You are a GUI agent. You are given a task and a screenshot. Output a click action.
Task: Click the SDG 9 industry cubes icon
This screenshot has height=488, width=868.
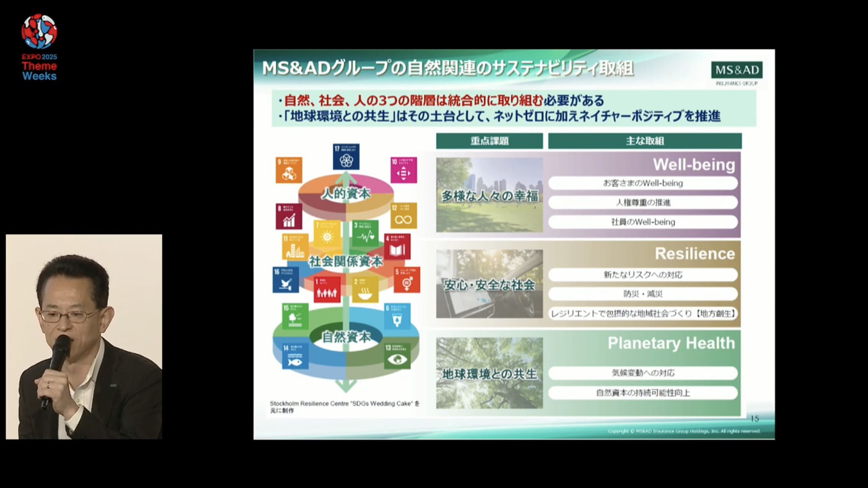[289, 170]
